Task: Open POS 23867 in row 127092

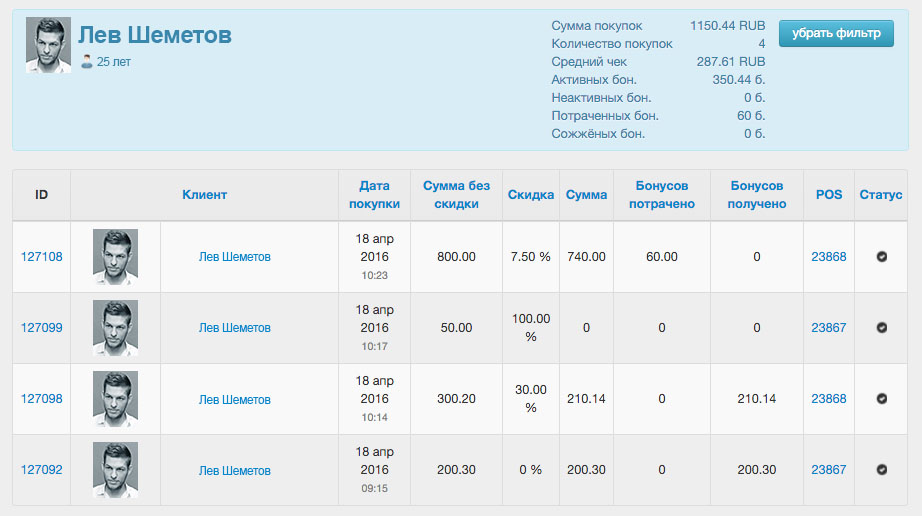Action: point(829,470)
